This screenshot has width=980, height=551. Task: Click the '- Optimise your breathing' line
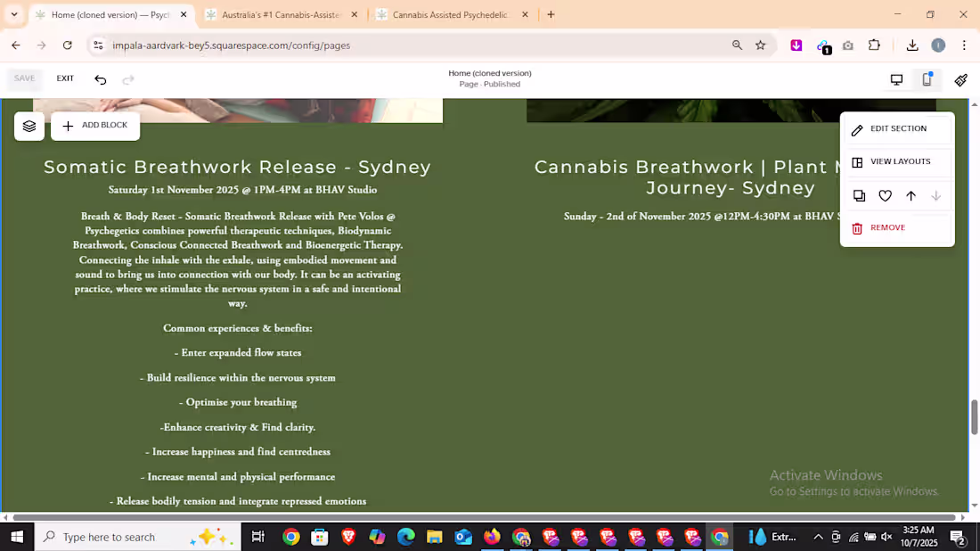tap(238, 402)
